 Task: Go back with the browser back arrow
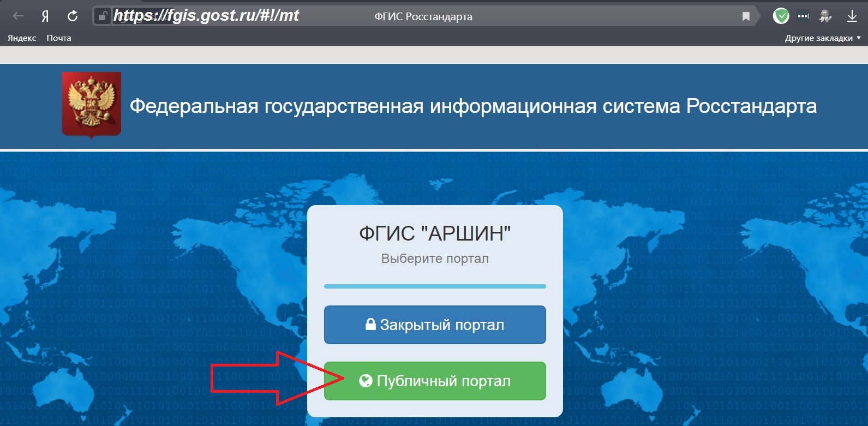(x=18, y=16)
